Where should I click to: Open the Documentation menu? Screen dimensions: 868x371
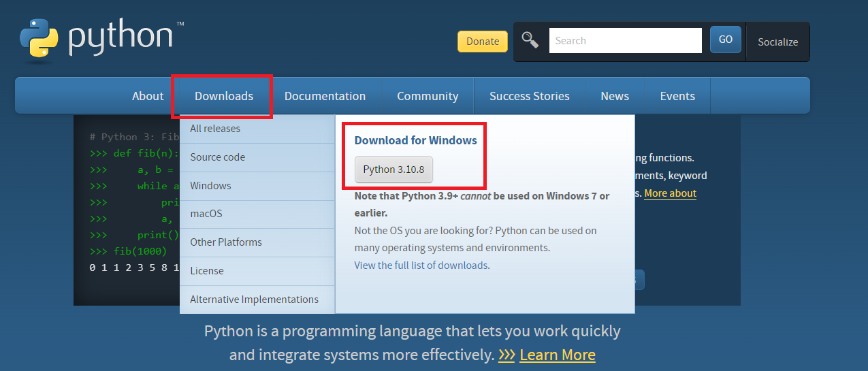(x=325, y=96)
